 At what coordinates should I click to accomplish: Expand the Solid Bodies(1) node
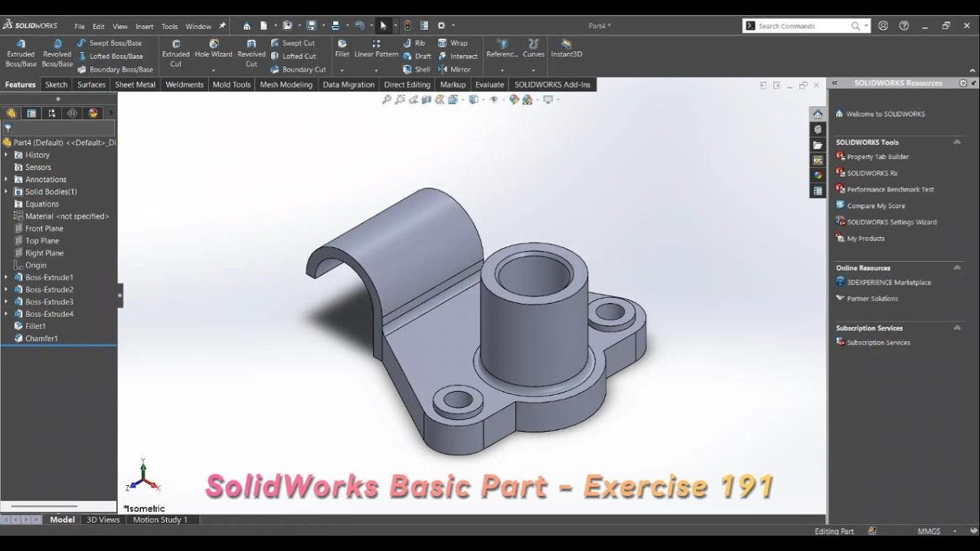pos(6,191)
